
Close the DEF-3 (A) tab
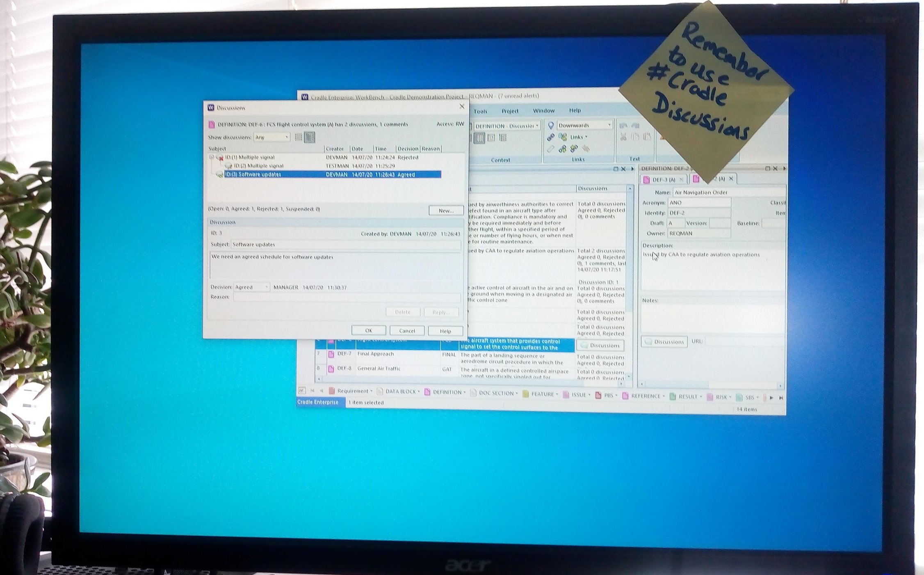[681, 179]
